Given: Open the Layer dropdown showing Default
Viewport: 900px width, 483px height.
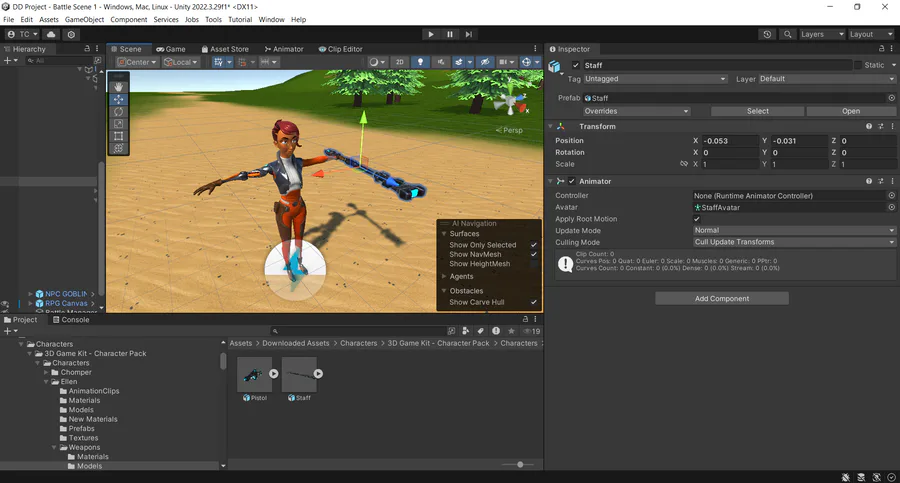Looking at the screenshot, I should click(x=827, y=79).
